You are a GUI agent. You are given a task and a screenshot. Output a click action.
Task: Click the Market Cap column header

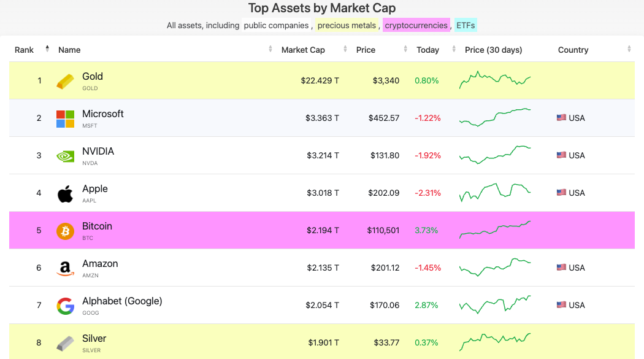pos(303,50)
